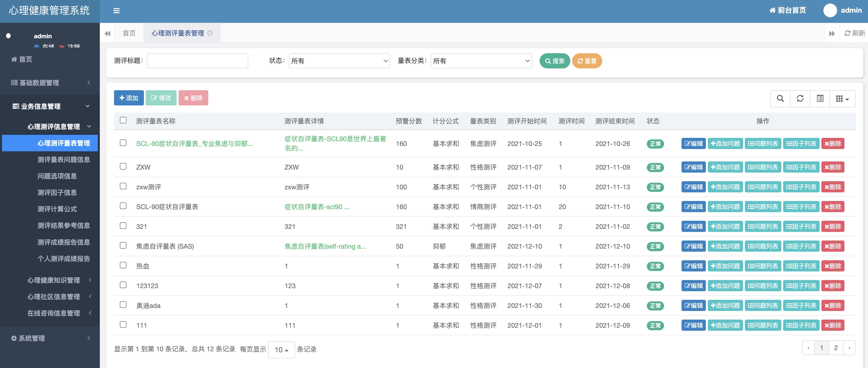Open the columns grid dropdown button
Viewport: 868px width, 368px height.
click(x=842, y=98)
